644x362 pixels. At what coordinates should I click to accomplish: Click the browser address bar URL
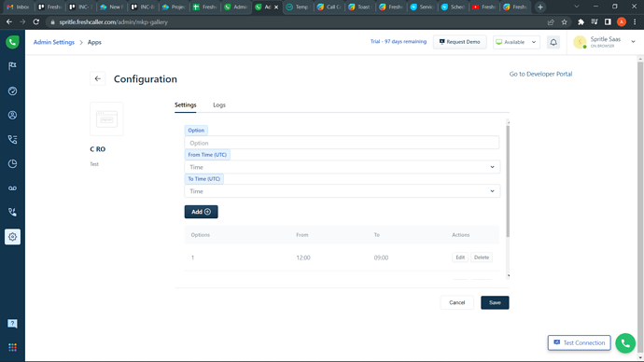[x=113, y=22]
